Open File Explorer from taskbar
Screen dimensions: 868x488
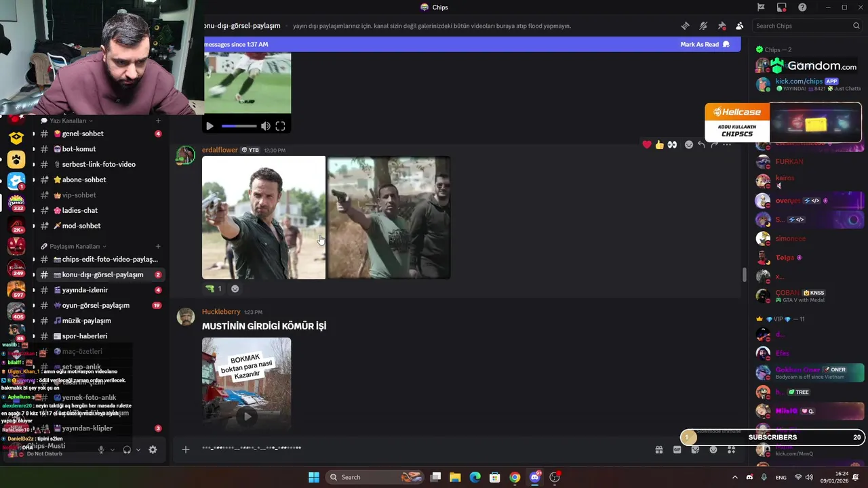tap(455, 477)
